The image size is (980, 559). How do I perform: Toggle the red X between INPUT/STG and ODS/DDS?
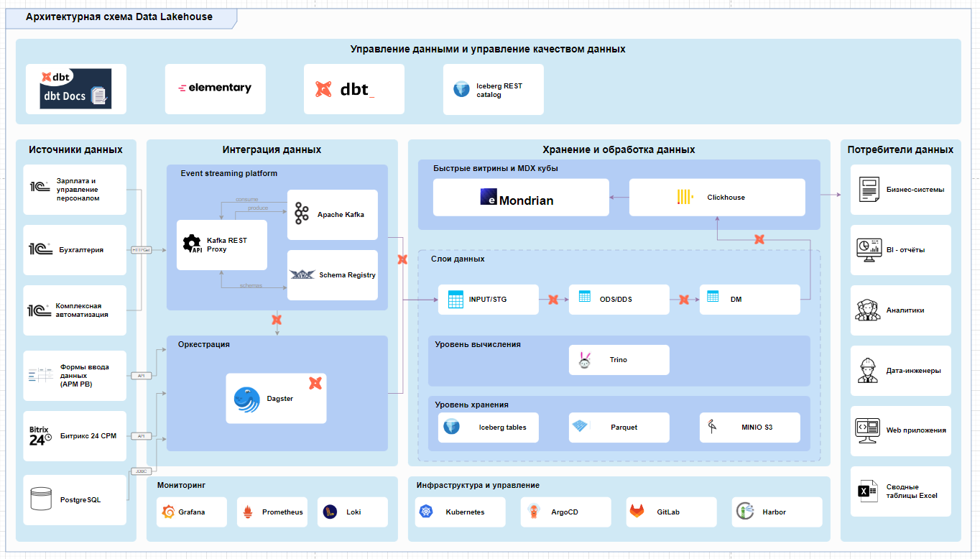pyautogui.click(x=553, y=299)
